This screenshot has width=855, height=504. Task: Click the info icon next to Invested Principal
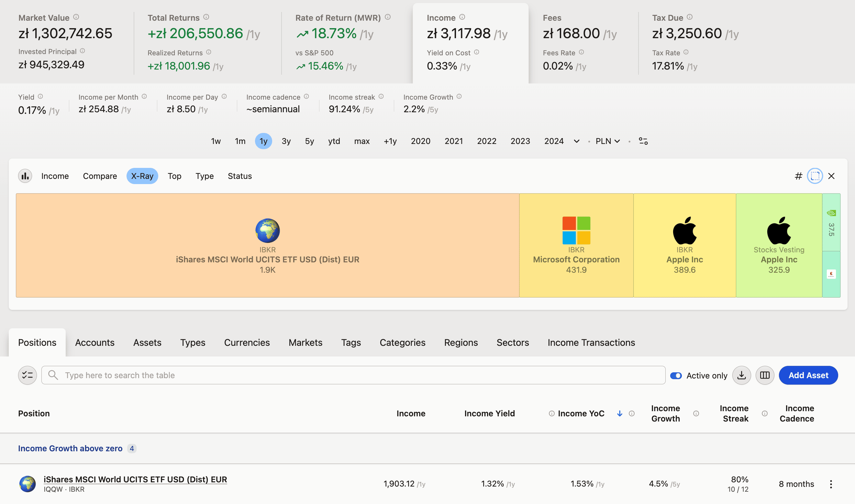(x=82, y=50)
